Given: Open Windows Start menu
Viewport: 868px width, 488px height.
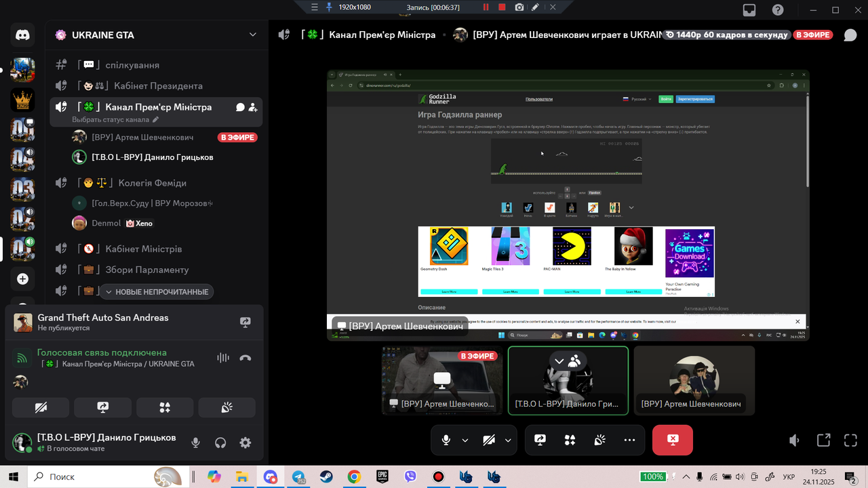Looking at the screenshot, I should (14, 476).
